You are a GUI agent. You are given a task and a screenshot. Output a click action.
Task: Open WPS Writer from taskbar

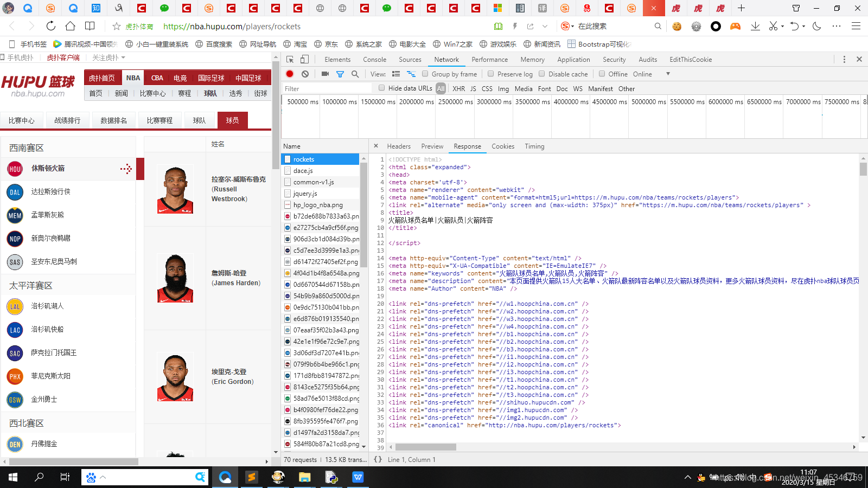(358, 477)
